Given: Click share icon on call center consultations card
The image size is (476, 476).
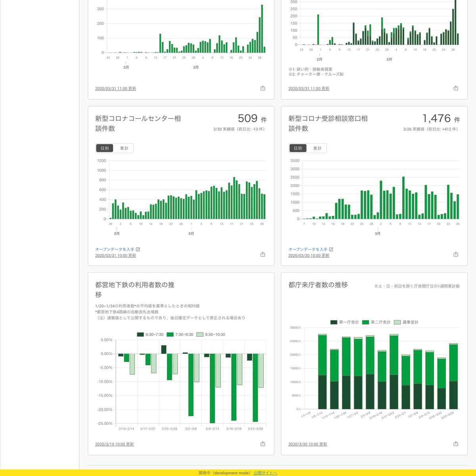Looking at the screenshot, I should click(x=263, y=254).
